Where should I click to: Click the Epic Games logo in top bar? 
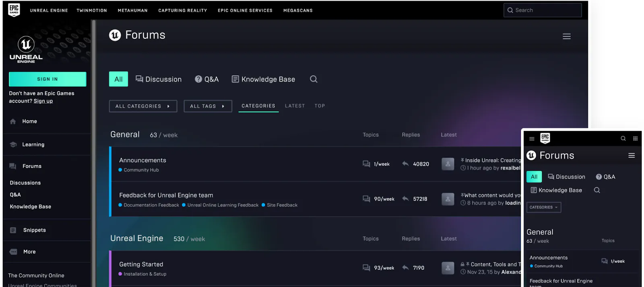[14, 10]
